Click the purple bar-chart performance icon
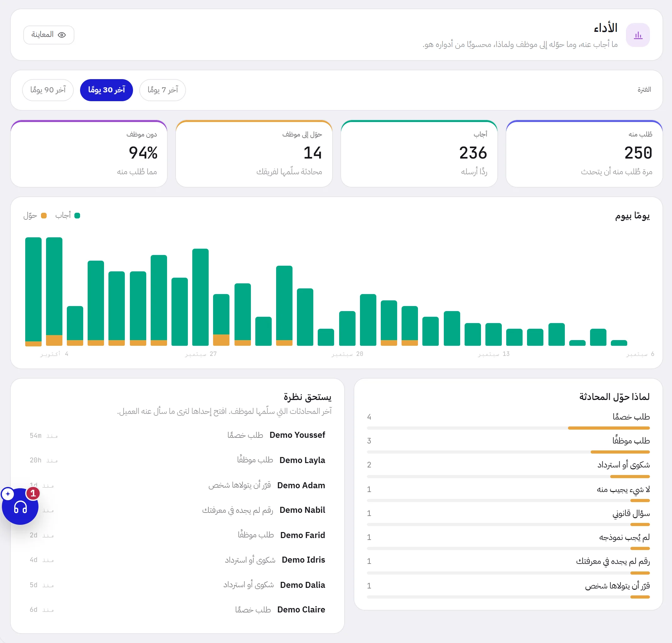This screenshot has height=643, width=672. pos(637,35)
